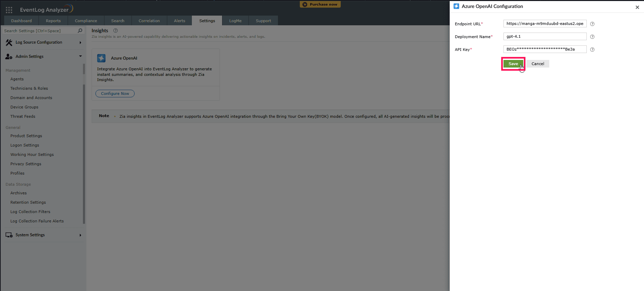
Task: Click the Admin Settings user-gear icon
Action: [9, 56]
